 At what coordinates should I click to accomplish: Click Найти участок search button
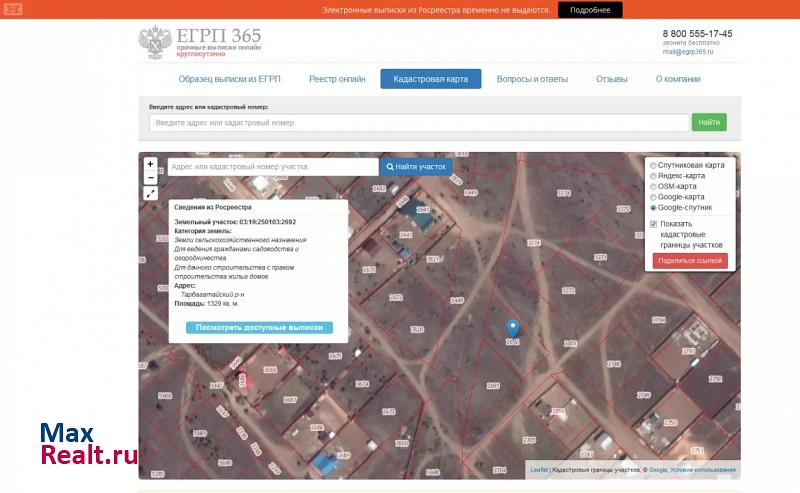[x=418, y=167]
